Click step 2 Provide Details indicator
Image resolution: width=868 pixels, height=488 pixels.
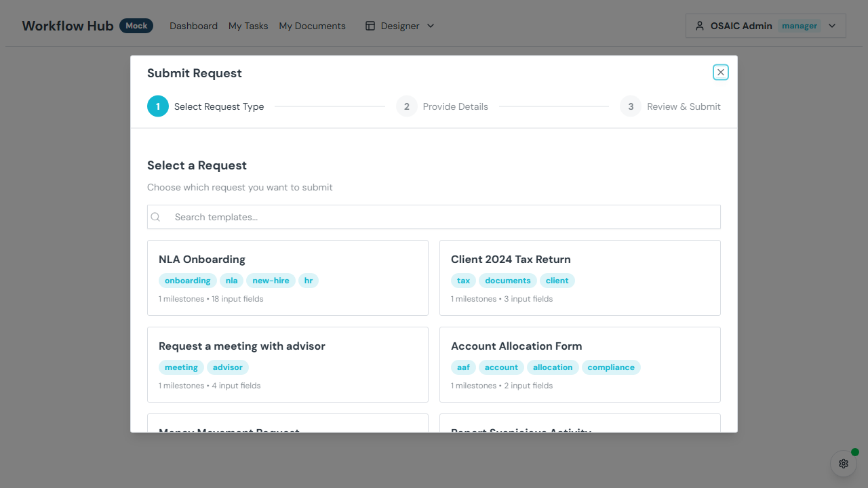tap(407, 106)
